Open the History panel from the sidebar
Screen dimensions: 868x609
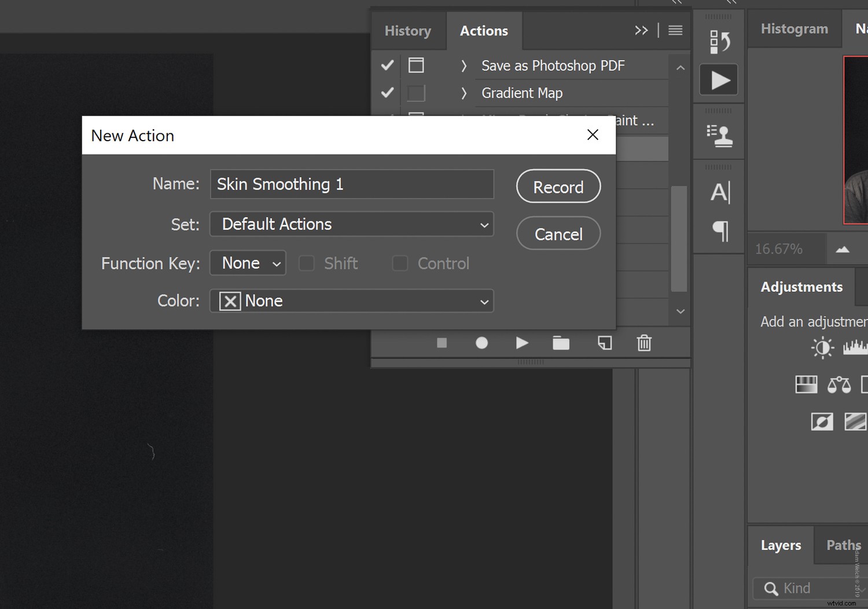click(719, 41)
